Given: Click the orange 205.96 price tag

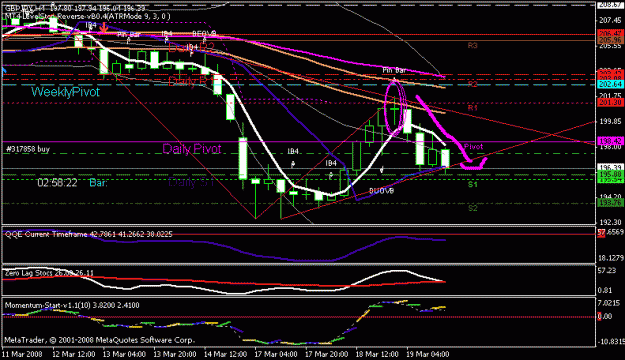Looking at the screenshot, I should pos(610,40).
